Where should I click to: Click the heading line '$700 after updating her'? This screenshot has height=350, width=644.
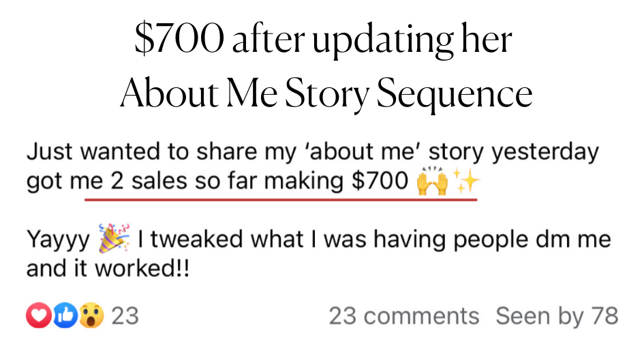[322, 41]
